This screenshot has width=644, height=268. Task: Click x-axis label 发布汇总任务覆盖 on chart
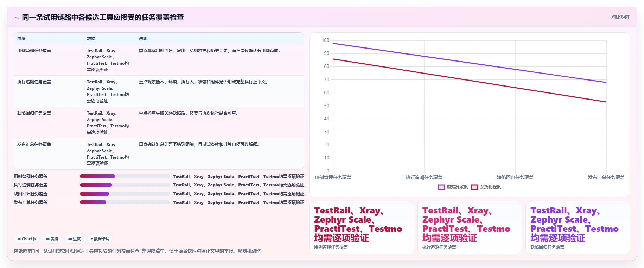(606, 178)
